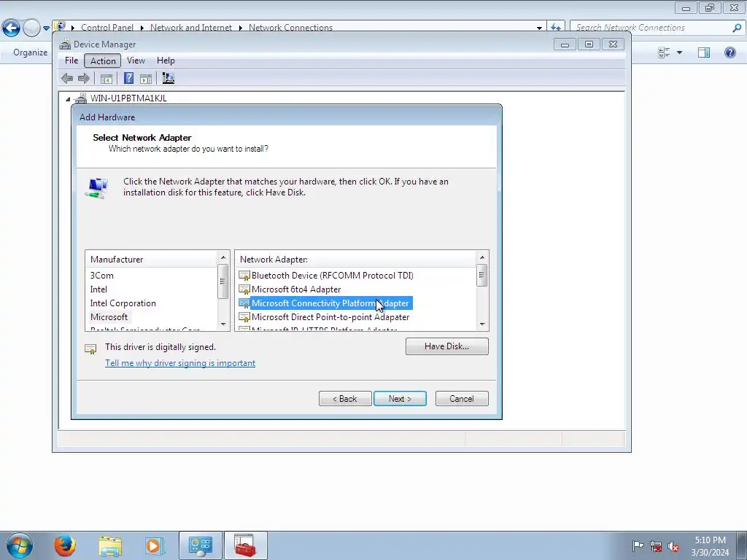Screen dimensions: 747x560
Task: Click the Forward arrow in Device Manager toolbar
Action: (83, 79)
